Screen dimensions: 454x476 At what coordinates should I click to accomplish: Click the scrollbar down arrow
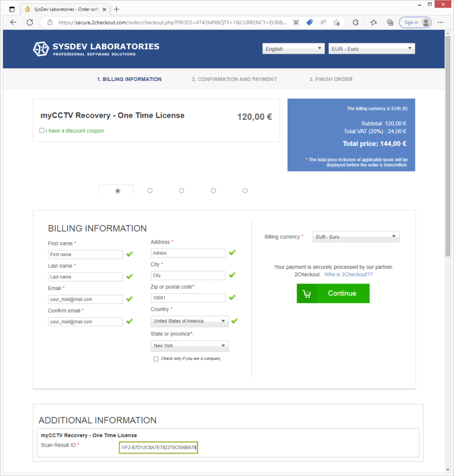tap(448, 470)
